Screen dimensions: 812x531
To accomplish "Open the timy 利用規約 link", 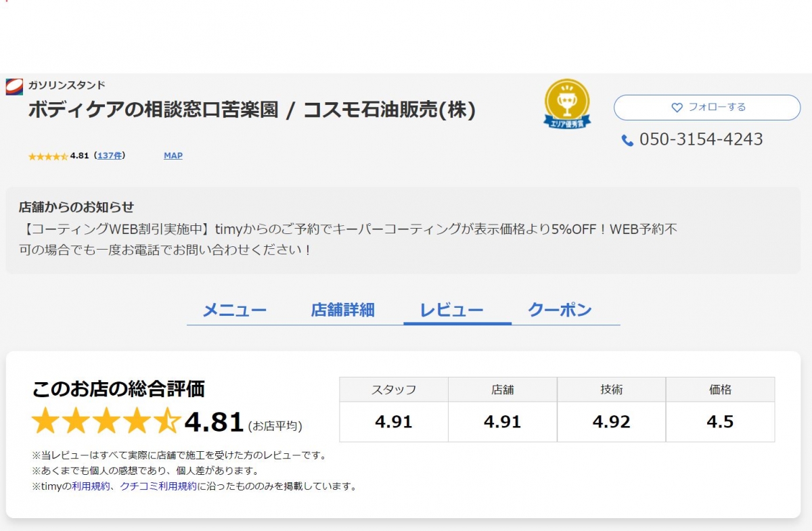I will point(91,486).
